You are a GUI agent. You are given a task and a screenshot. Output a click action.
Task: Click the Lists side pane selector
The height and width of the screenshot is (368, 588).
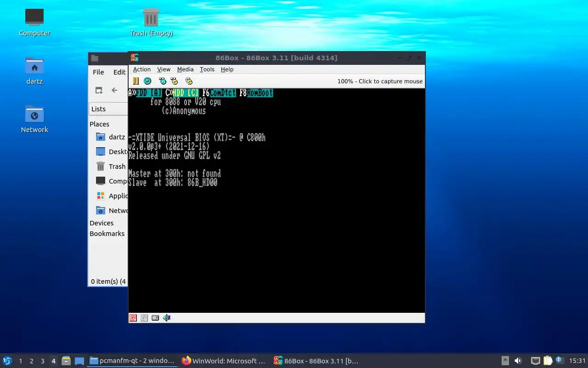[108, 109]
